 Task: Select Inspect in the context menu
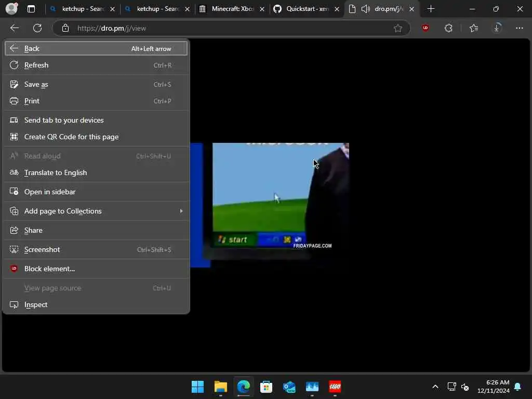point(96,305)
